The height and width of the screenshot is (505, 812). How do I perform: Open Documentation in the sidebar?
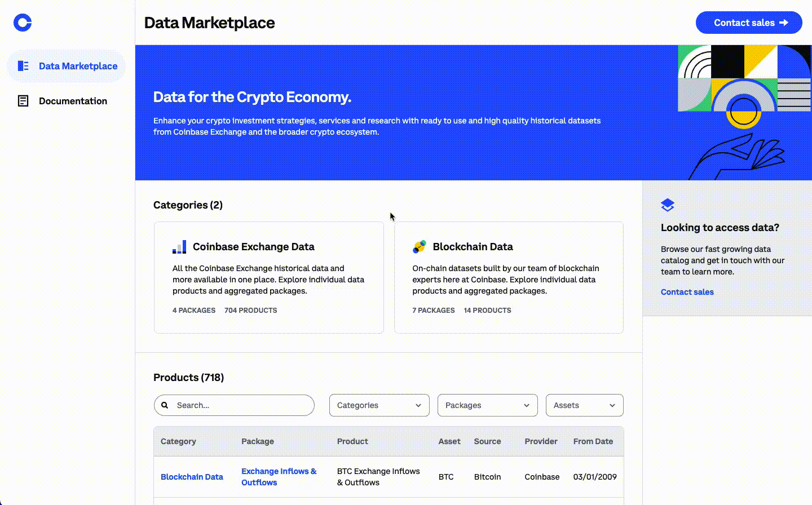point(65,101)
